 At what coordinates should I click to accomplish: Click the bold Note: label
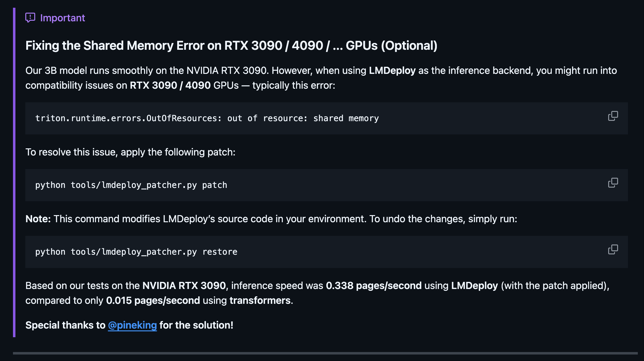pyautogui.click(x=38, y=219)
